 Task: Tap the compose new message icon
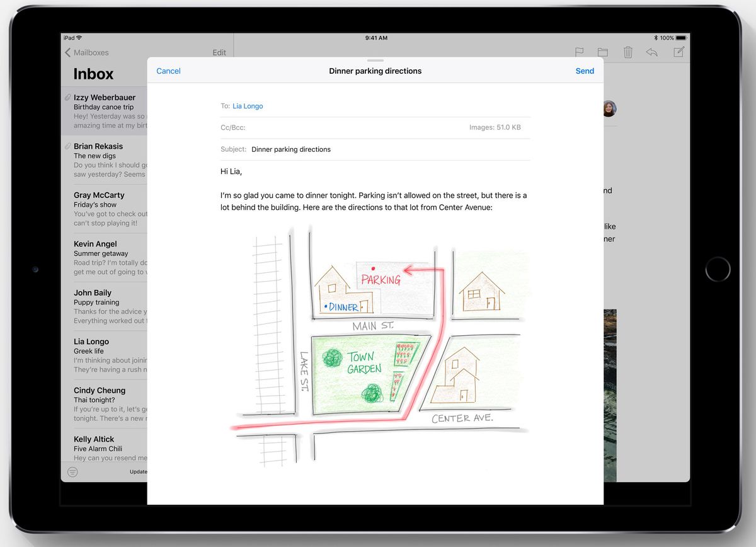[x=679, y=52]
